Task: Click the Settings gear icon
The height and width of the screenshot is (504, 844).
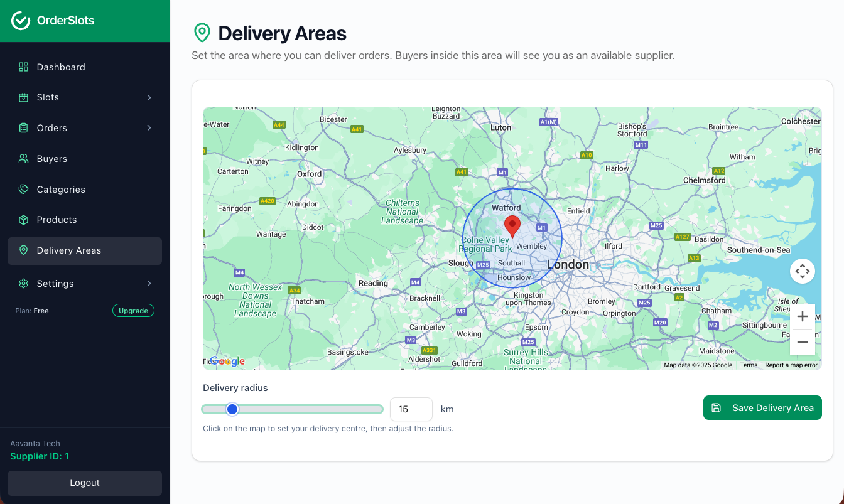Action: click(24, 283)
